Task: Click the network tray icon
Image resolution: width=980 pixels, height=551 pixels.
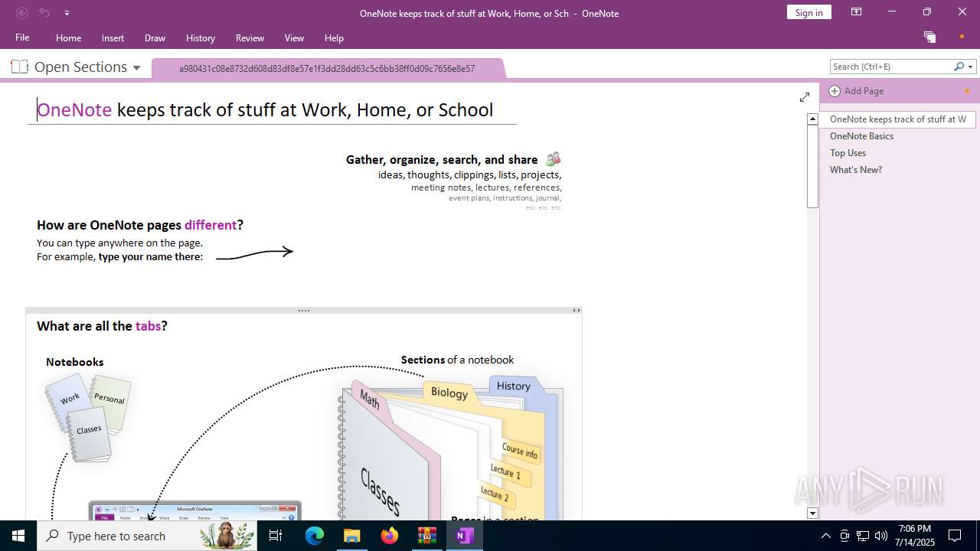Action: tap(863, 536)
